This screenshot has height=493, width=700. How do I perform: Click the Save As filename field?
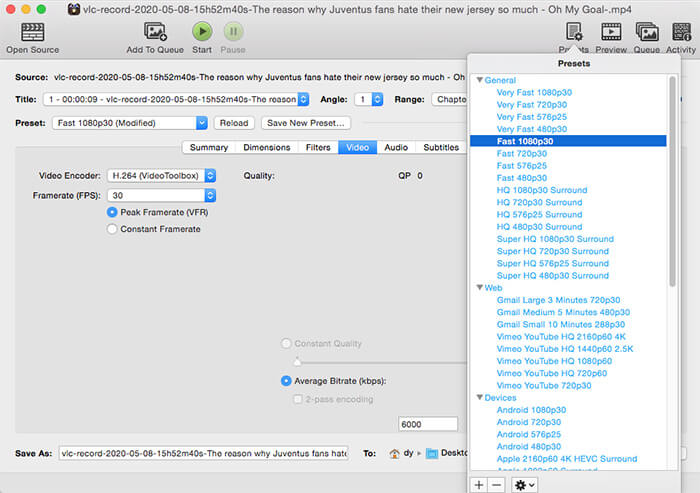[x=204, y=454]
